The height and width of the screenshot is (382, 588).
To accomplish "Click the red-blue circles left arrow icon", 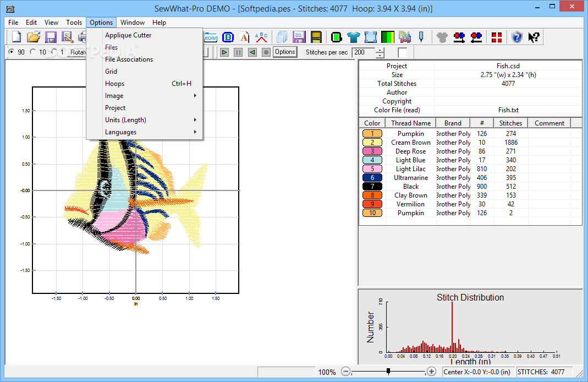I will point(476,37).
